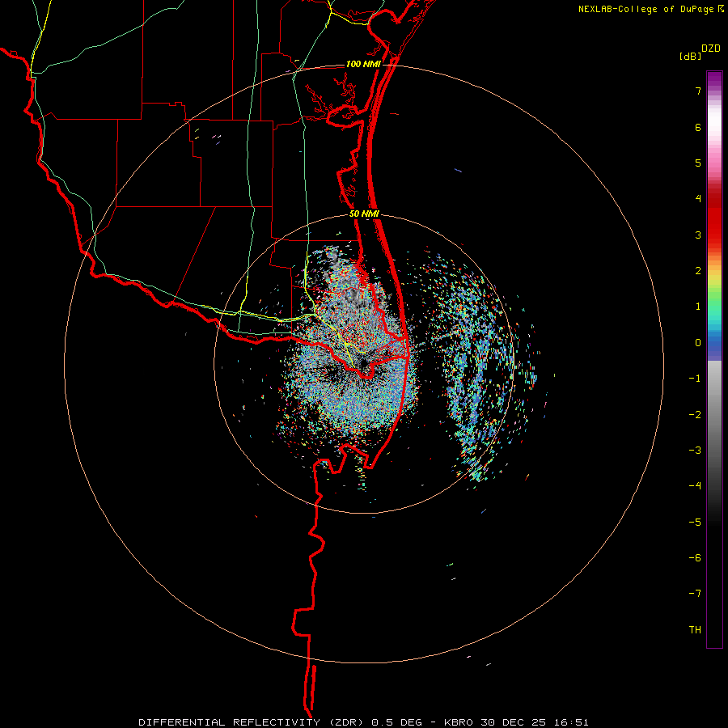Click the 3 value on the color scale

(698, 235)
